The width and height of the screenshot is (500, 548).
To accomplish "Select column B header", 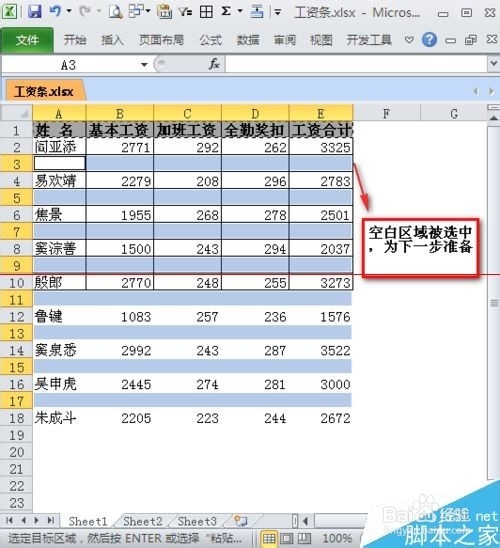I will pyautogui.click(x=119, y=113).
